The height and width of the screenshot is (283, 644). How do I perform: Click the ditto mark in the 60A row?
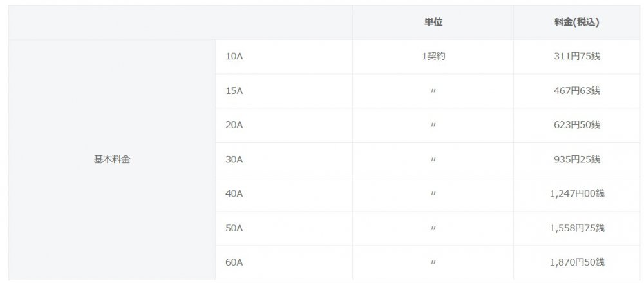(x=433, y=262)
